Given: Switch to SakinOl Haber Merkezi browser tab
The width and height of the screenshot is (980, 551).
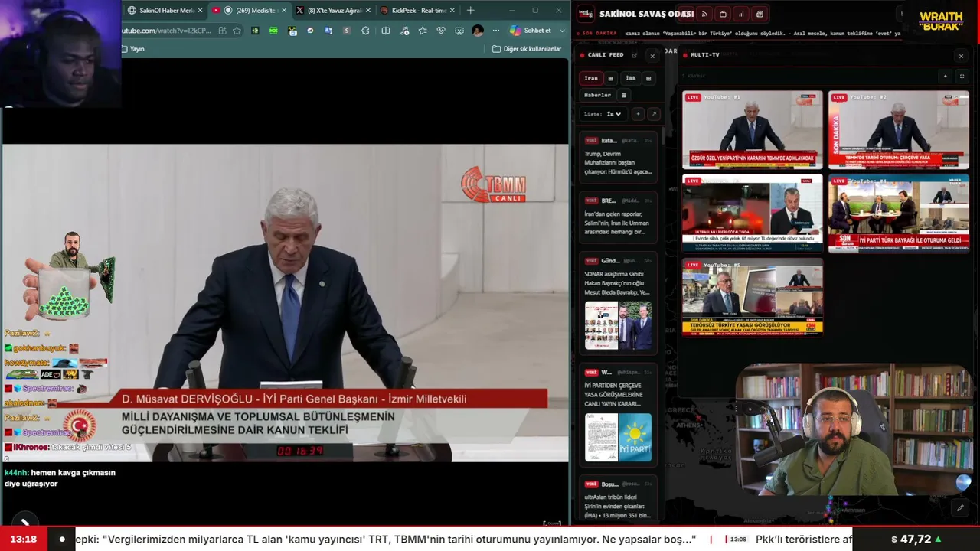Looking at the screenshot, I should pyautogui.click(x=165, y=11).
